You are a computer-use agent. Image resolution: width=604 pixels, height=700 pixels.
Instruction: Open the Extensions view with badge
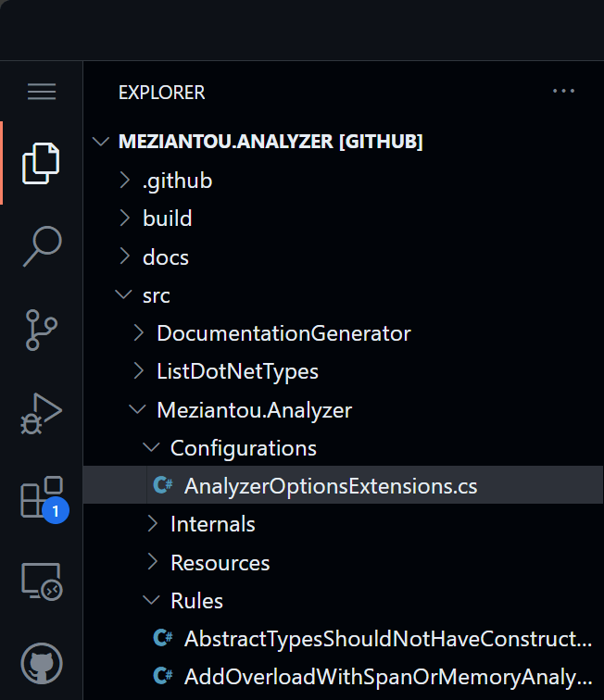pyautogui.click(x=44, y=499)
